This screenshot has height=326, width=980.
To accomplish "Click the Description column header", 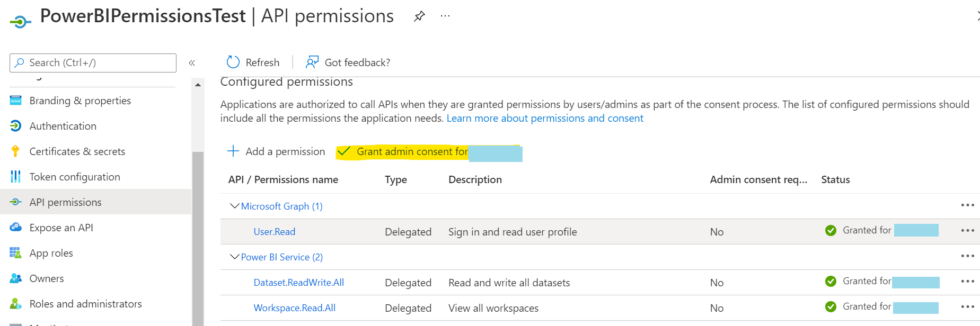I will click(x=475, y=179).
